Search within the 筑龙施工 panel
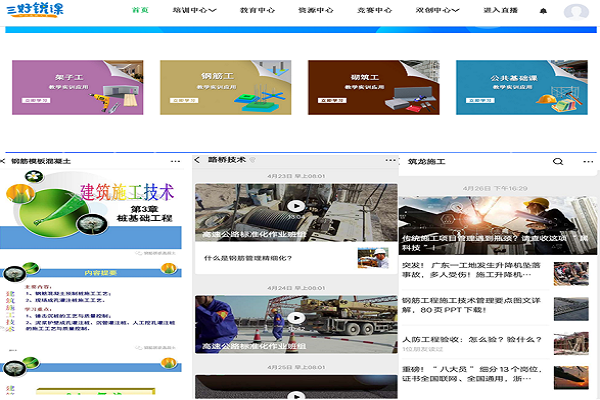 (558, 161)
